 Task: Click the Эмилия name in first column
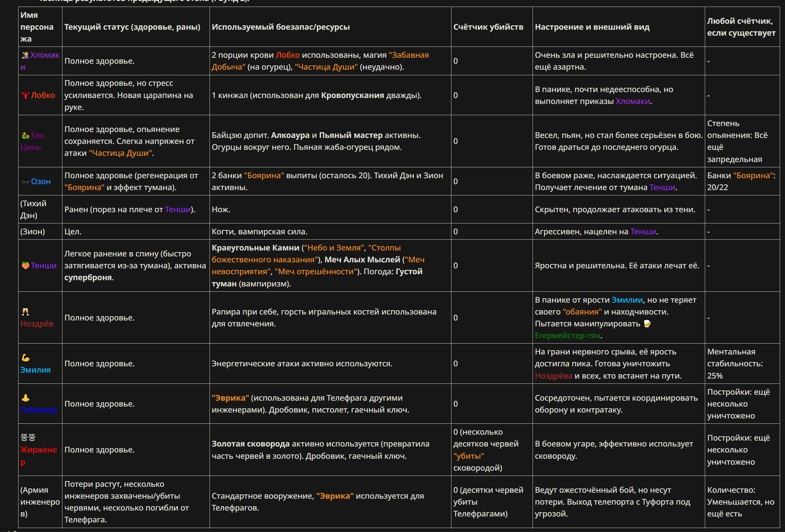click(x=35, y=370)
